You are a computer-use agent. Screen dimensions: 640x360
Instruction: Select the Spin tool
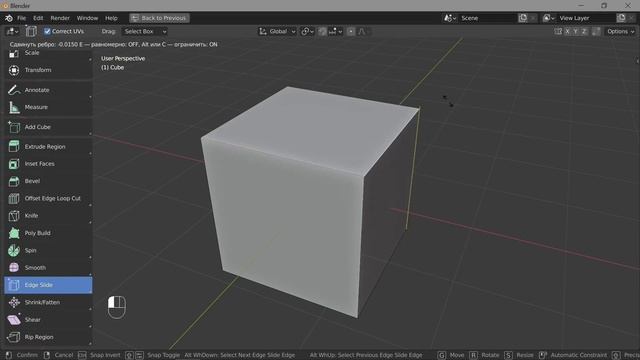48,251
